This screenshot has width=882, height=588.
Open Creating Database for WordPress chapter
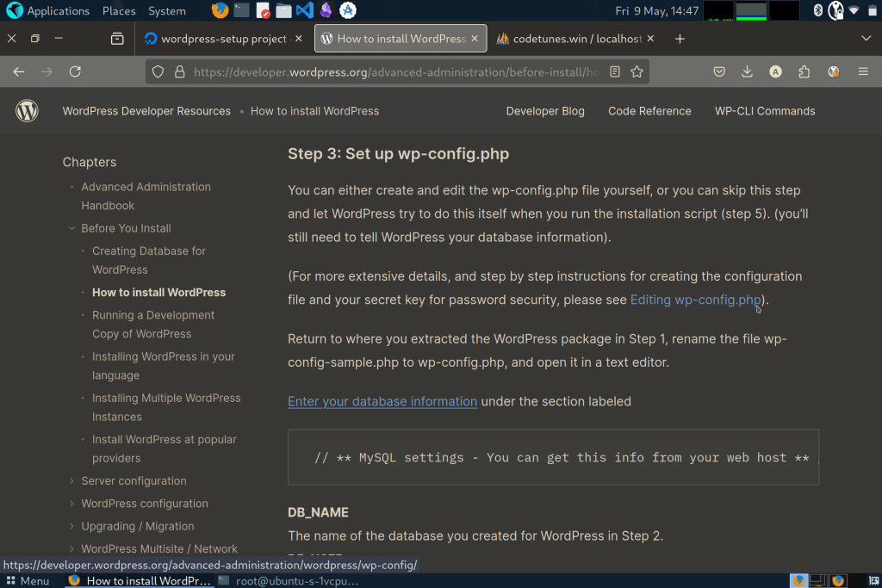pos(148,260)
